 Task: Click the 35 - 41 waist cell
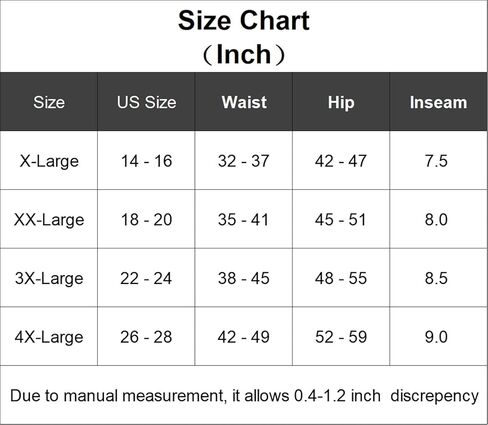click(x=243, y=220)
